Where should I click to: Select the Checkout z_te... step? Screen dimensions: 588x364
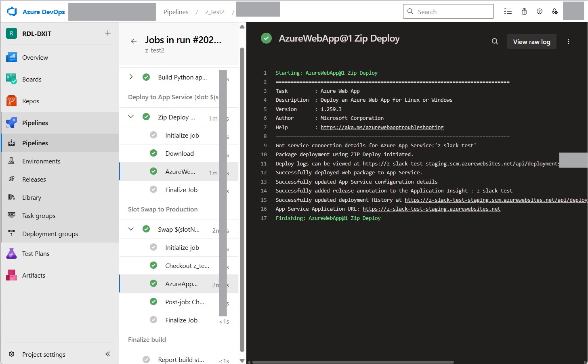pyautogui.click(x=178, y=266)
